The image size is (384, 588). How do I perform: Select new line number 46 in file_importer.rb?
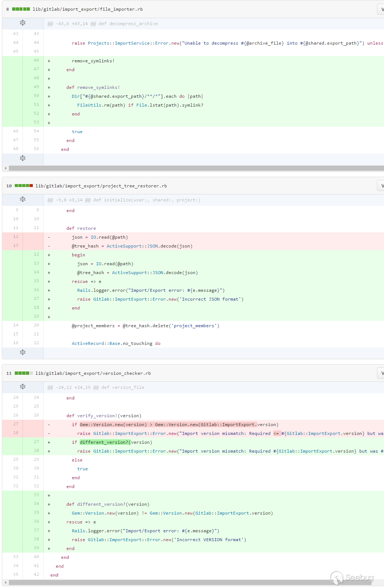click(36, 60)
